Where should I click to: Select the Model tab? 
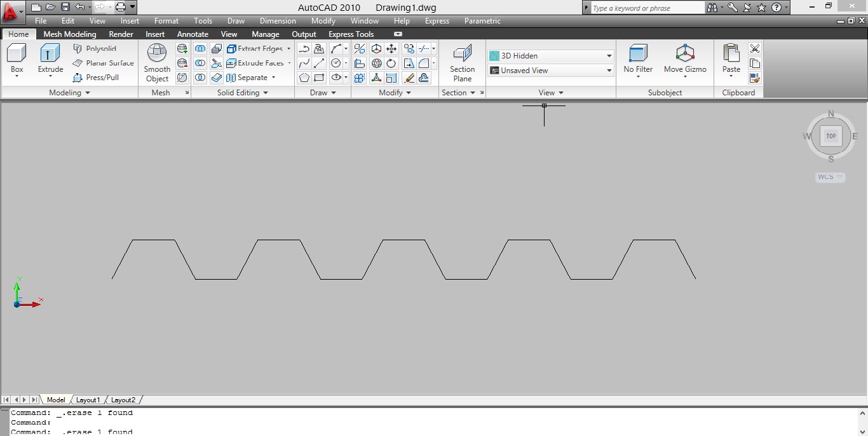click(x=56, y=400)
